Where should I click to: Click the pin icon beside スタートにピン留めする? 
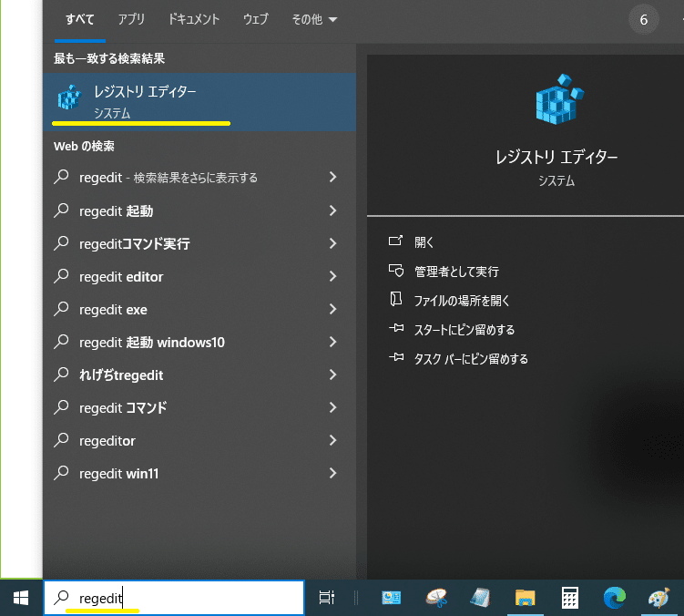pos(396,328)
